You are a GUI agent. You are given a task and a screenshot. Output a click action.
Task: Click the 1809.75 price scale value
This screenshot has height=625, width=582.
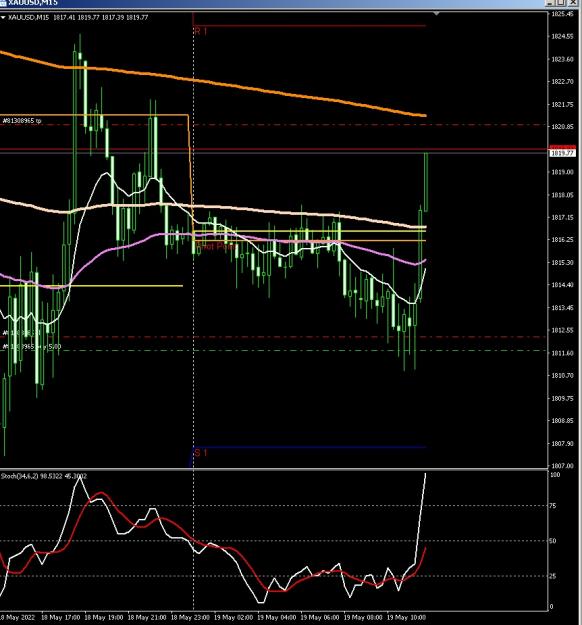(562, 398)
